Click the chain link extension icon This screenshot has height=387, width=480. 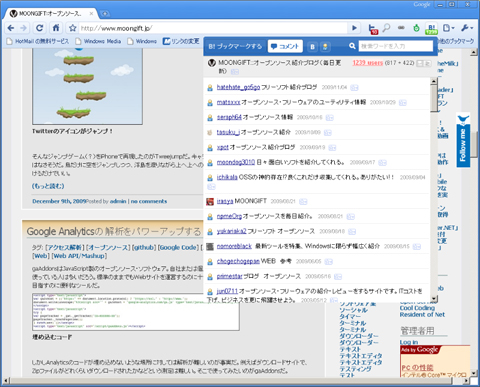pos(401,28)
